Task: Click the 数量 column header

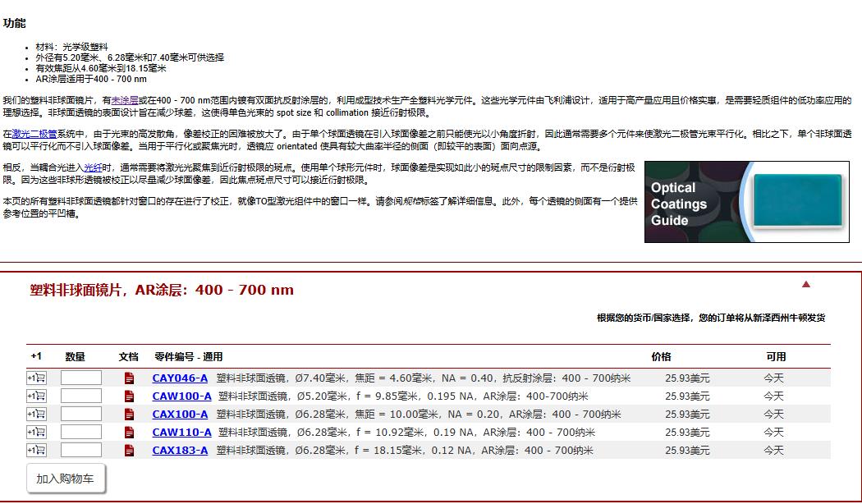Action: click(75, 357)
